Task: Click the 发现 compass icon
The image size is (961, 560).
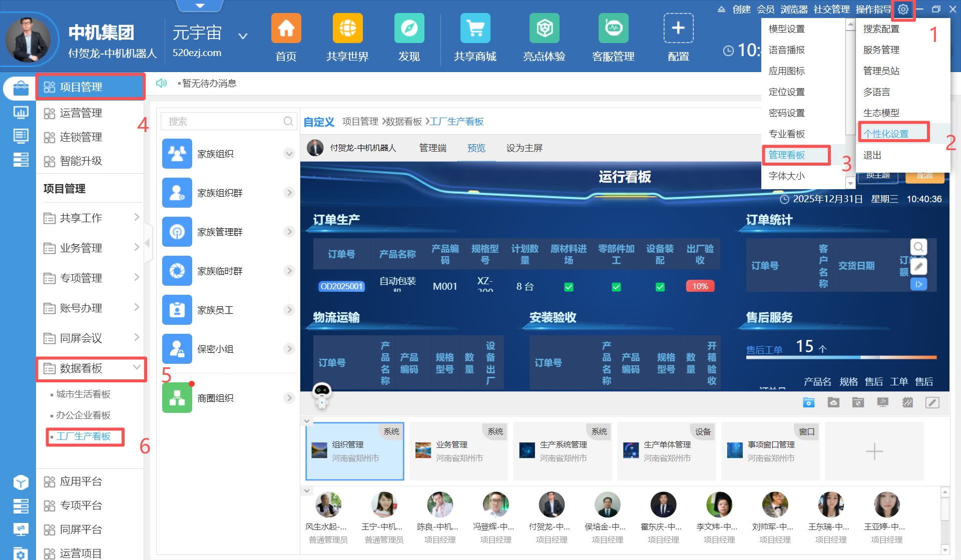Action: point(409,29)
